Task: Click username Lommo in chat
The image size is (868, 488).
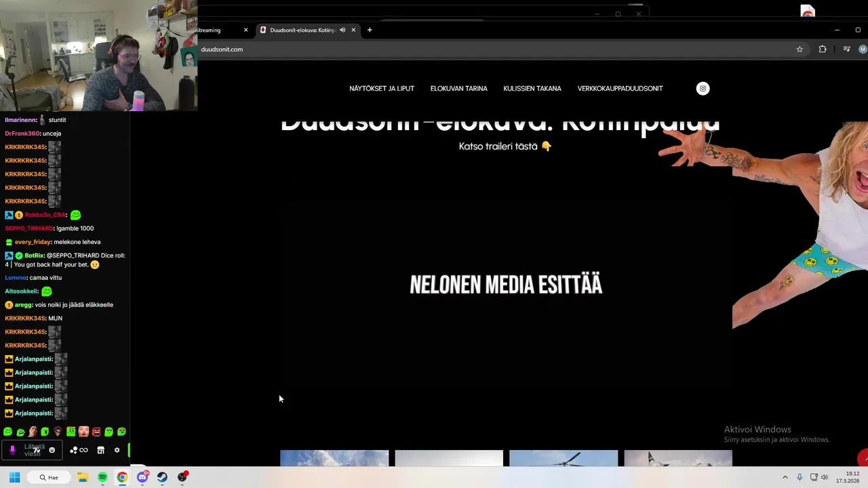Action: click(15, 278)
